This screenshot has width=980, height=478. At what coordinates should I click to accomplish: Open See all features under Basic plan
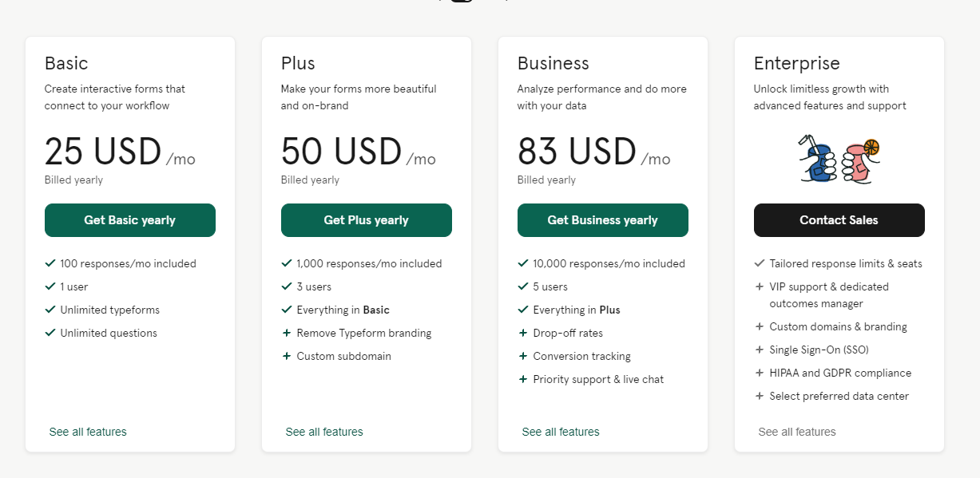88,432
